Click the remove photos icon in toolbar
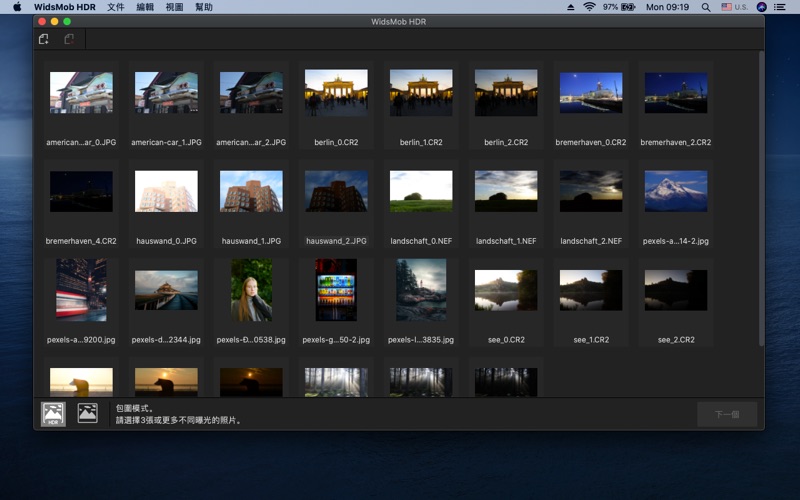The image size is (800, 500). (x=69, y=40)
